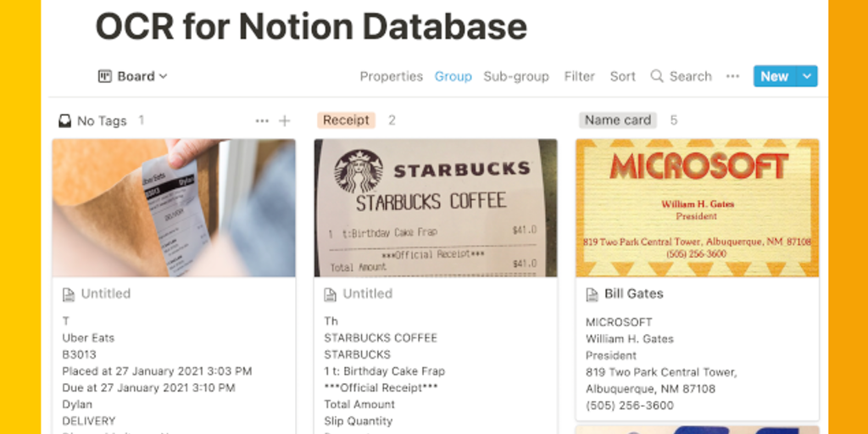Open the Starbucks receipt image
Image resolution: width=868 pixels, height=434 pixels.
click(435, 208)
